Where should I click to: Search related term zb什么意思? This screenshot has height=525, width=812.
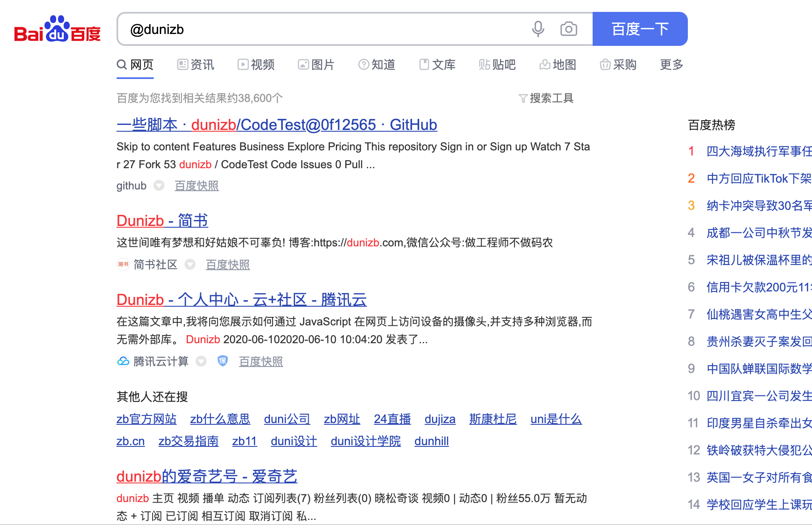pyautogui.click(x=220, y=419)
